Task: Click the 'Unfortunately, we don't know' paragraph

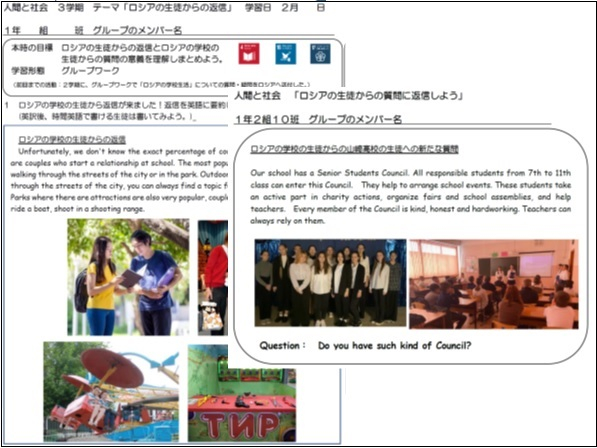Action: (119, 180)
